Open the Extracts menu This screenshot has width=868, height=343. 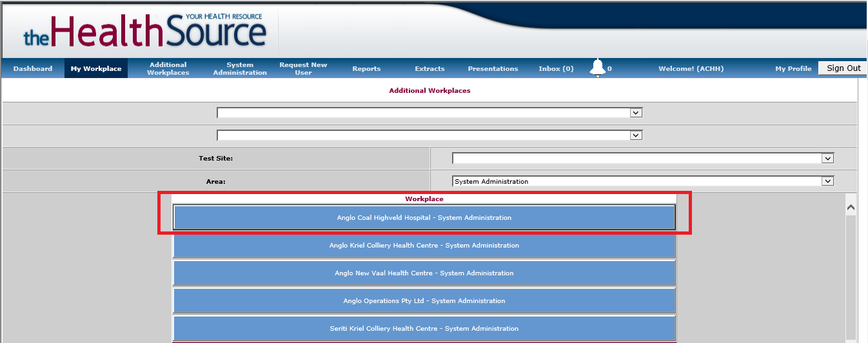tap(429, 68)
